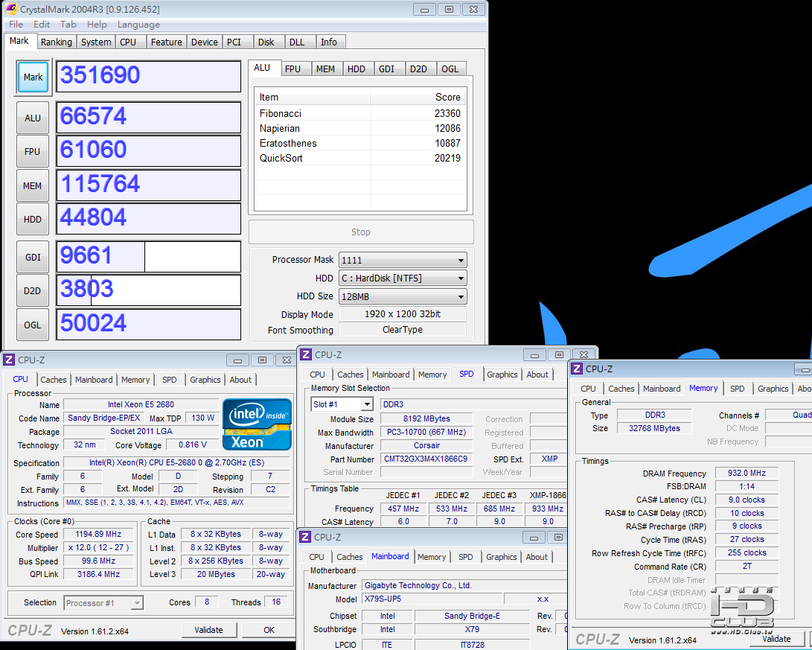
Task: Expand the Slot #1 memory slot dropdown
Action: pyautogui.click(x=342, y=404)
